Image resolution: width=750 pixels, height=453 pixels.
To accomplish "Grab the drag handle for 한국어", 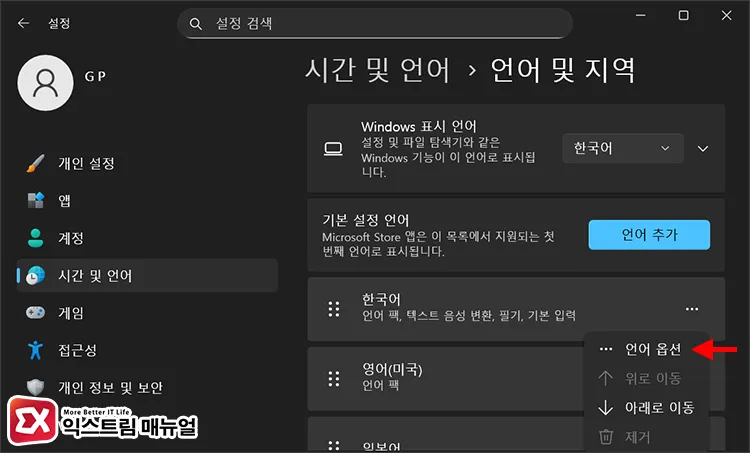I will click(334, 309).
